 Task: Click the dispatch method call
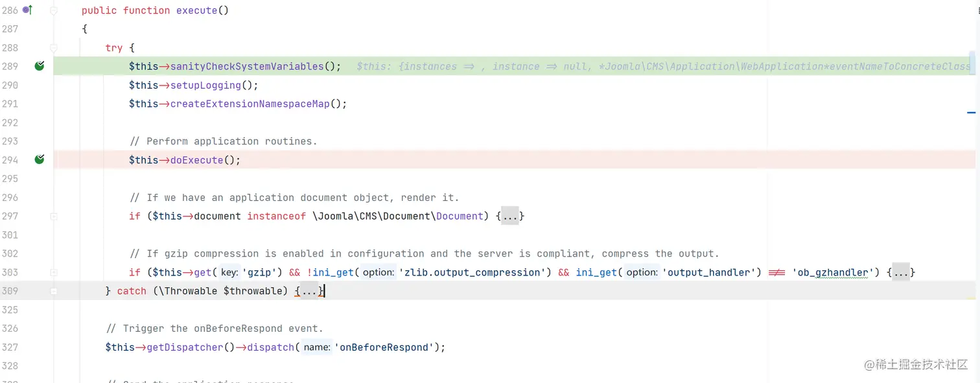point(270,347)
